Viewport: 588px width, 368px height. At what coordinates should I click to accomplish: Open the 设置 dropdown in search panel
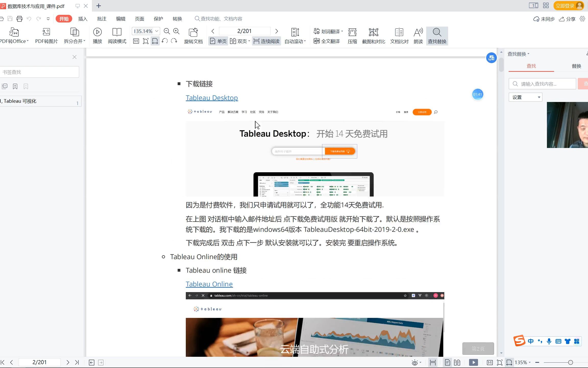(x=525, y=97)
